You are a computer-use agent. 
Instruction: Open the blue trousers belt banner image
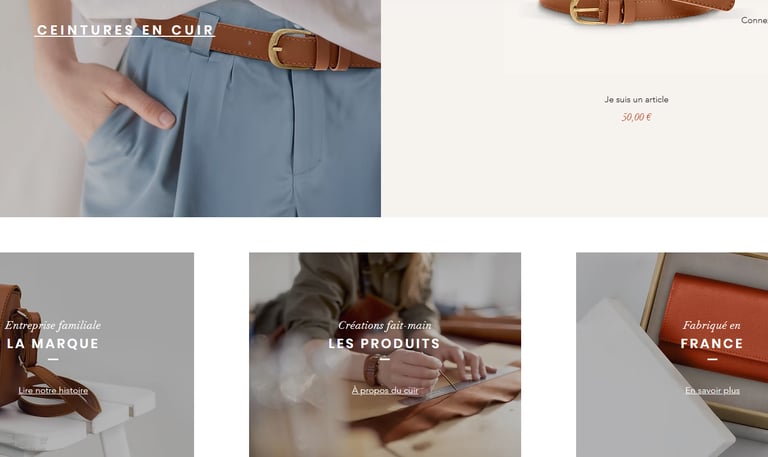pyautogui.click(x=190, y=108)
